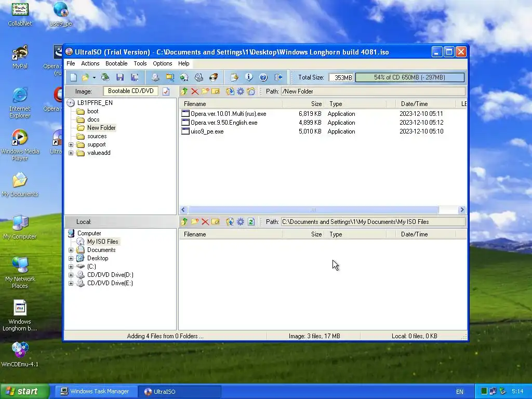Screen dimensions: 532x399
Task: Click the Open image file toolbar icon
Action: (x=85, y=77)
